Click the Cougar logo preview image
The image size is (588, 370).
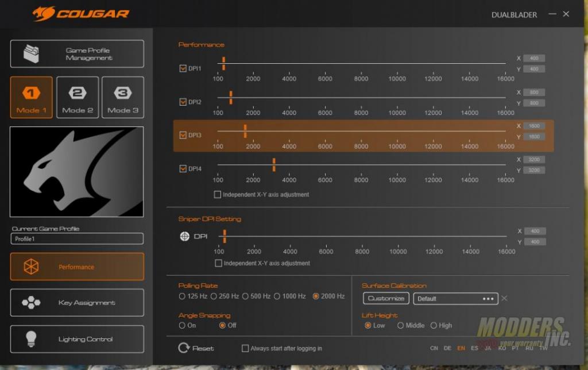pos(76,171)
